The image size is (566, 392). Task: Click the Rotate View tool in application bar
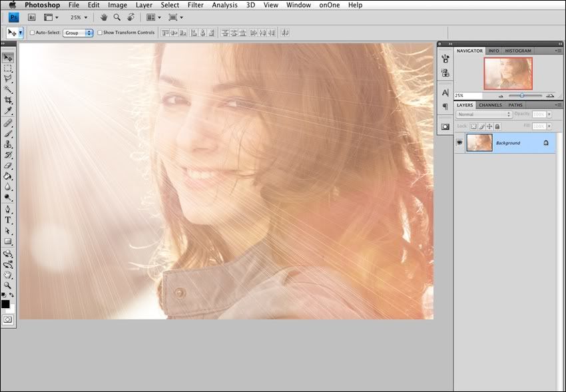tap(131, 17)
